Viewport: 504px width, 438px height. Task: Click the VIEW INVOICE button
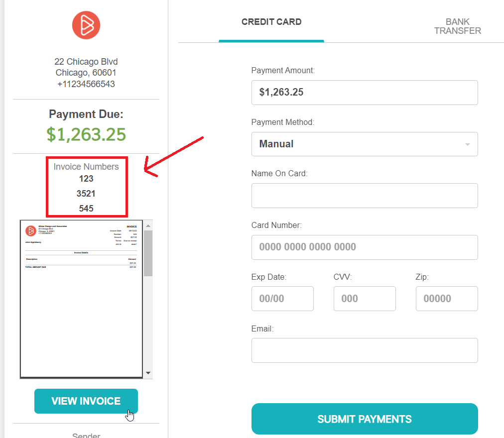86,401
